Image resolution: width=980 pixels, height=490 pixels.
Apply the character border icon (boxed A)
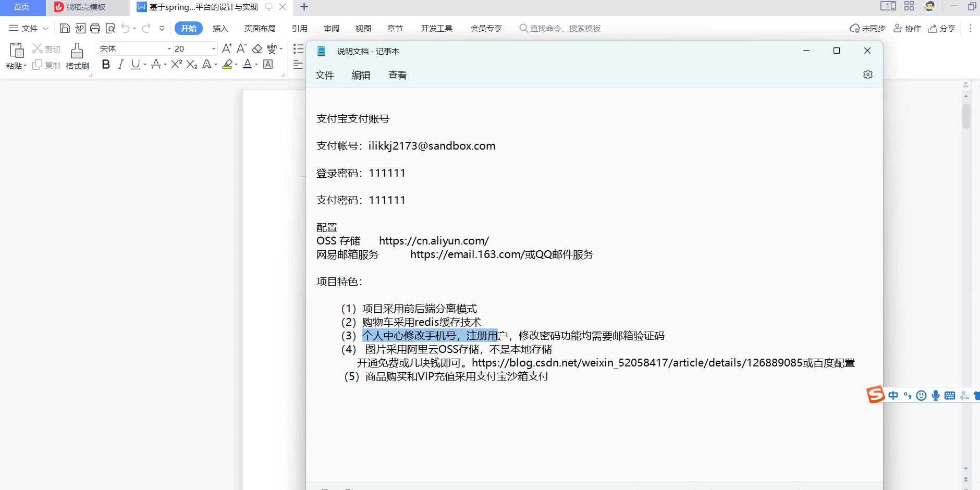(x=268, y=64)
